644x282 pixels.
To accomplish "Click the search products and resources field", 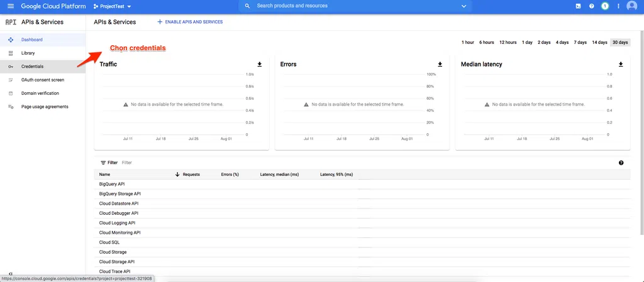I will [x=355, y=6].
